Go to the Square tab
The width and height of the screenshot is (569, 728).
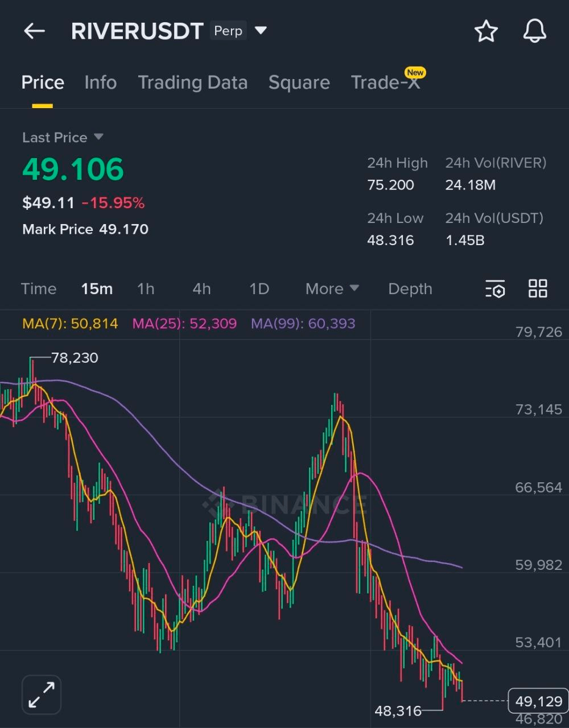click(299, 83)
